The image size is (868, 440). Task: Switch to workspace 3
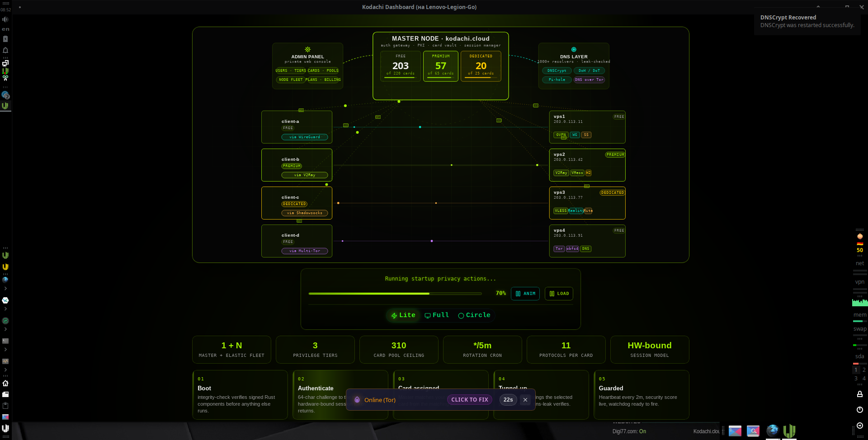pos(856,379)
